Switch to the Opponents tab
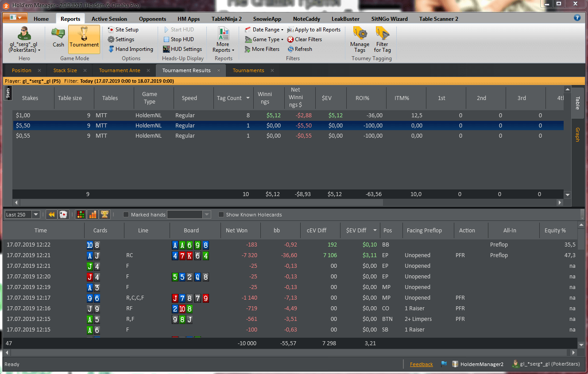Screen dimensions: 588x374 point(152,19)
